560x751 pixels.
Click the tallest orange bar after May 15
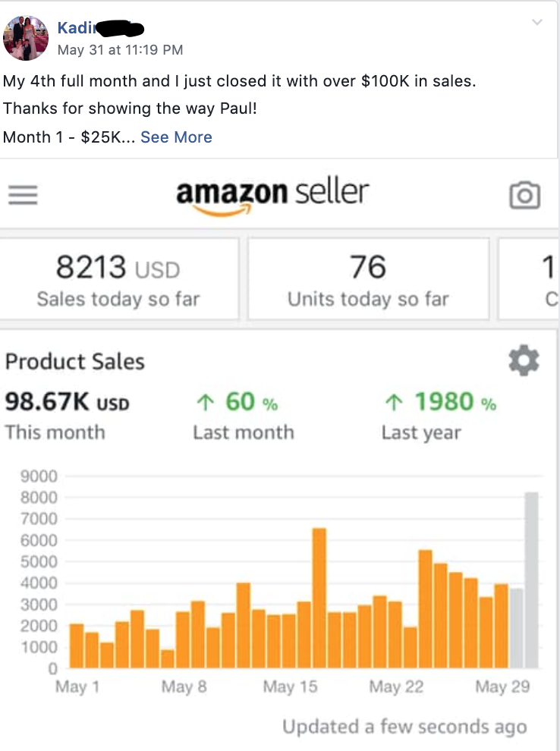pyautogui.click(x=319, y=599)
